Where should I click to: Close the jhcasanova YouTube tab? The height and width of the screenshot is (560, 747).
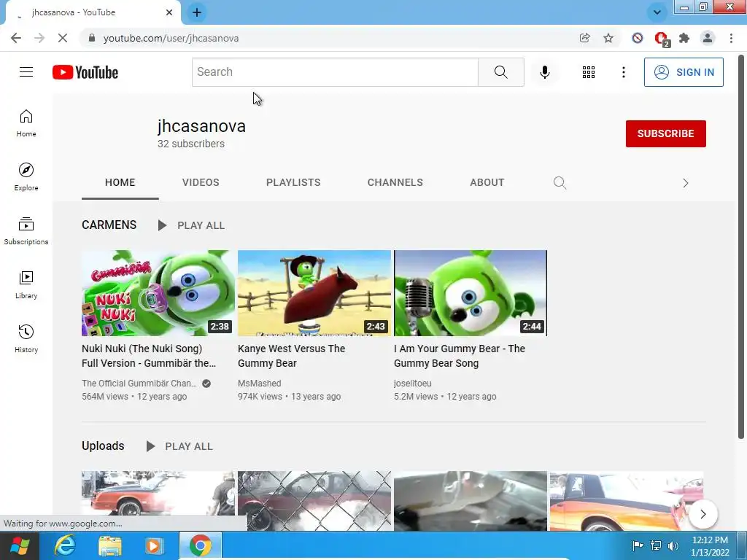tap(169, 12)
